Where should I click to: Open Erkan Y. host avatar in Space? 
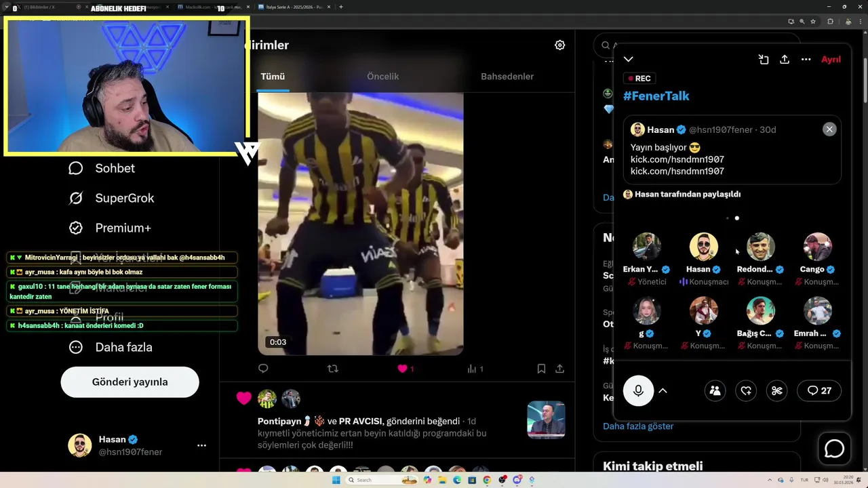coord(646,247)
